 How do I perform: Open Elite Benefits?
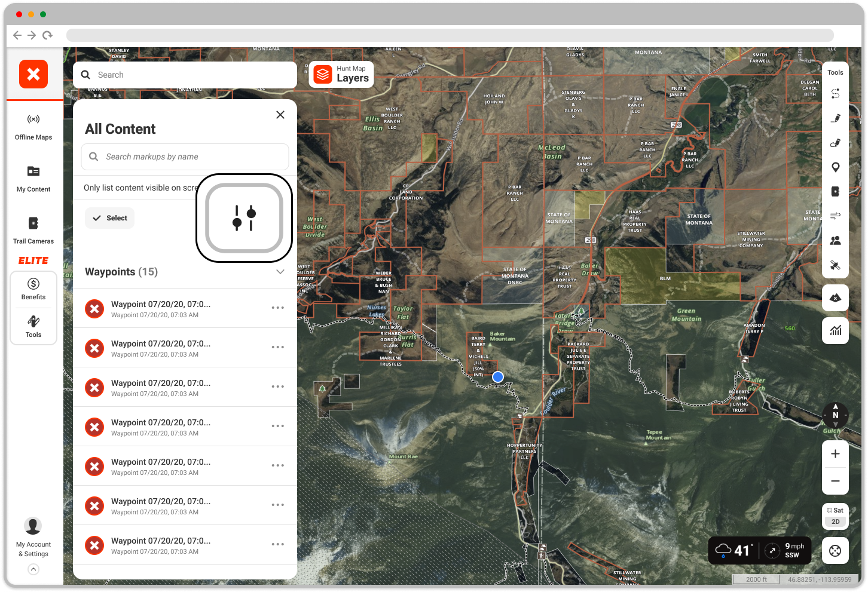(x=33, y=289)
